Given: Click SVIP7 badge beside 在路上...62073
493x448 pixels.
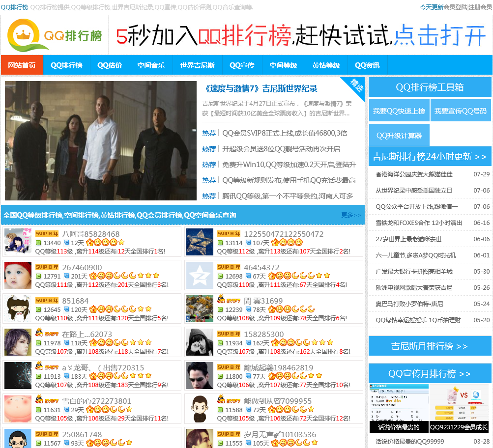Looking at the screenshot, I should pyautogui.click(x=47, y=333).
